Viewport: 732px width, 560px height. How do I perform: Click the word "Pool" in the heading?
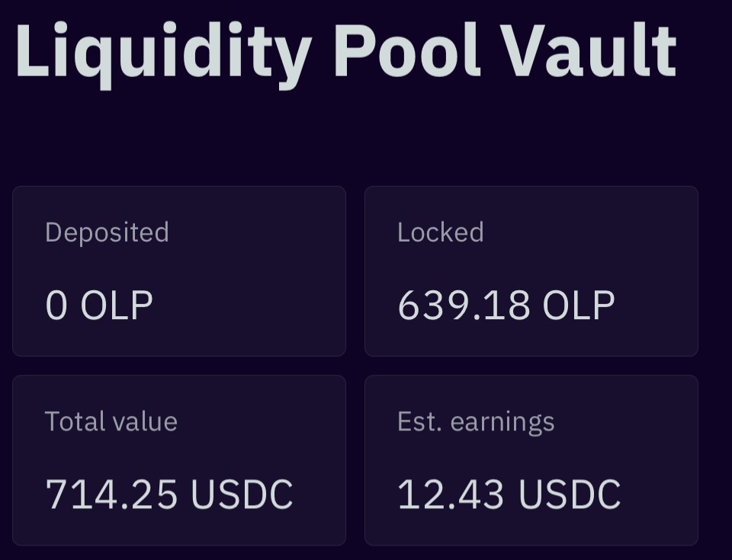click(406, 50)
